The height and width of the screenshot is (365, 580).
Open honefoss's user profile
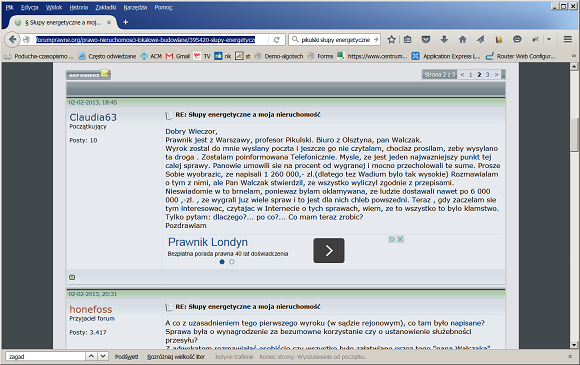91,309
